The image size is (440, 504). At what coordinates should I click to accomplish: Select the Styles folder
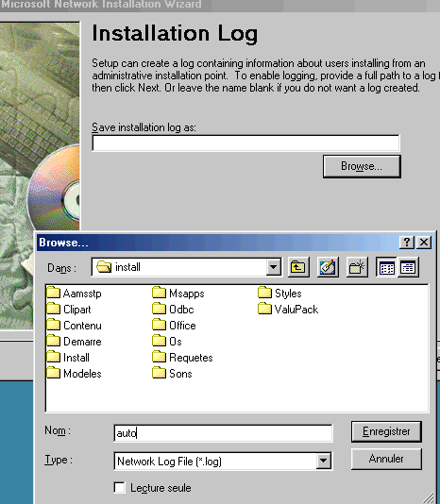tap(279, 294)
